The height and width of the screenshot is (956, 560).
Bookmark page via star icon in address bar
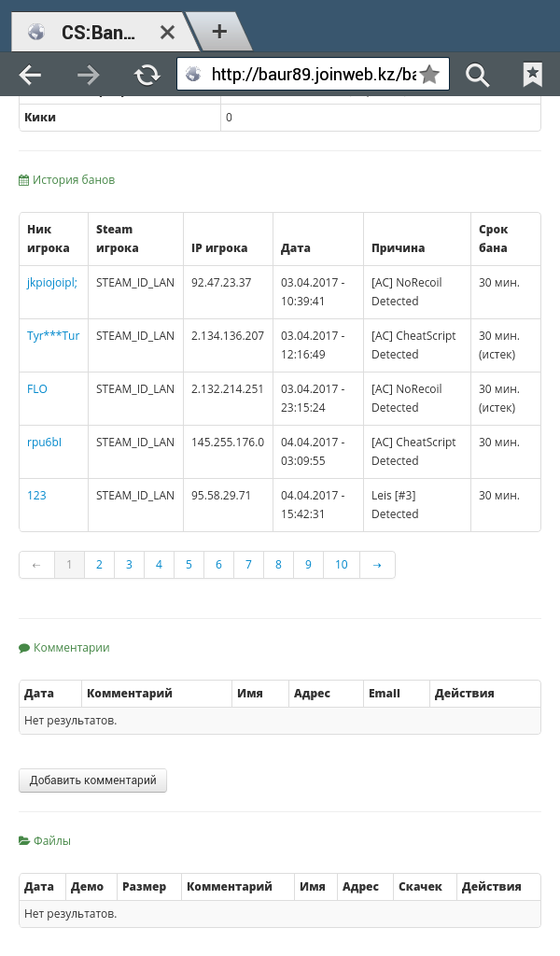pos(429,75)
